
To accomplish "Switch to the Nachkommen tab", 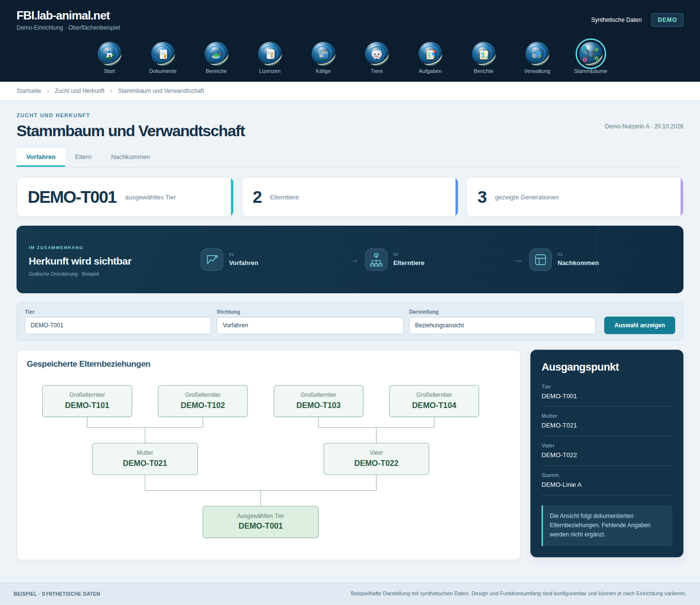I will click(130, 157).
